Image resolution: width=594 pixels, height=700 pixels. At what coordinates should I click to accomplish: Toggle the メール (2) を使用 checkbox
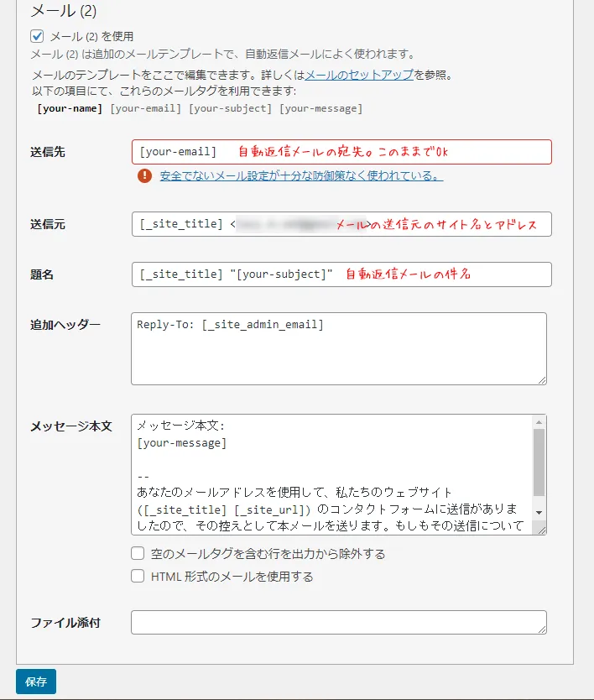pos(37,36)
